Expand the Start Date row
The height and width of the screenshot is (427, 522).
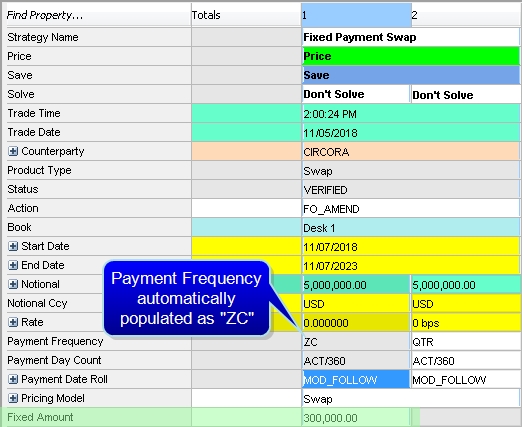tap(13, 246)
